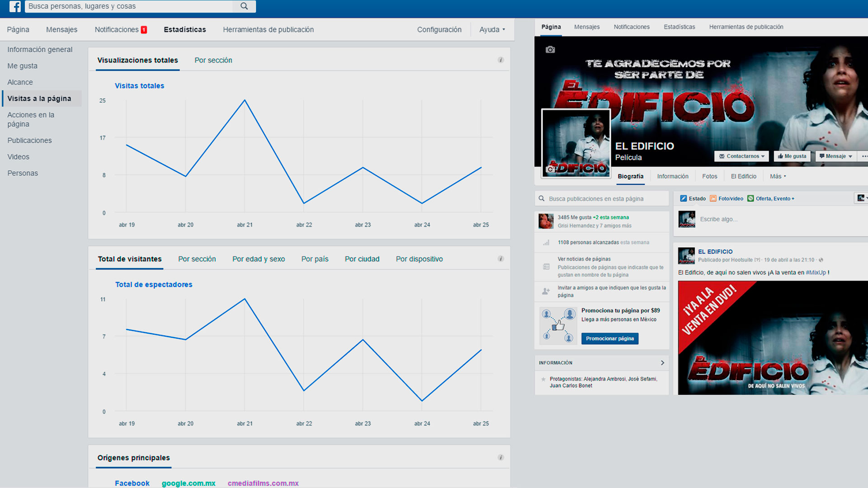Click the info icon on Visualizaciones totales panel

[x=500, y=60]
